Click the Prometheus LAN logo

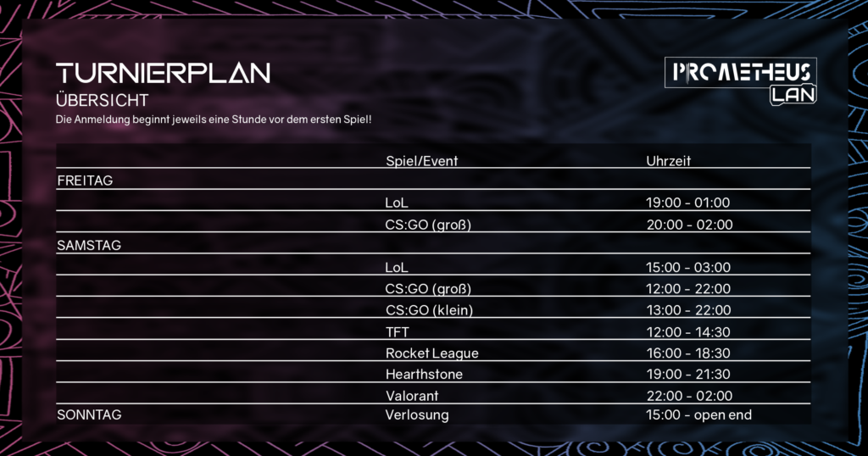point(741,81)
